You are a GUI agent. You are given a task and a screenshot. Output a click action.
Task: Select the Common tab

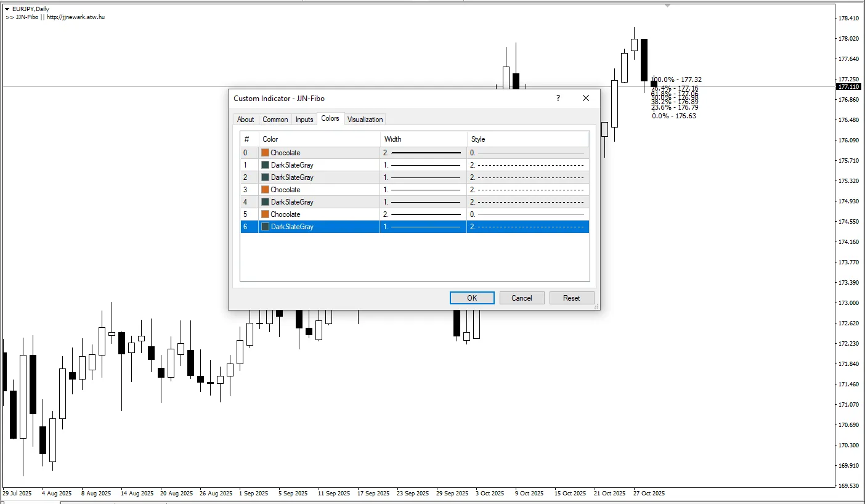tap(275, 120)
